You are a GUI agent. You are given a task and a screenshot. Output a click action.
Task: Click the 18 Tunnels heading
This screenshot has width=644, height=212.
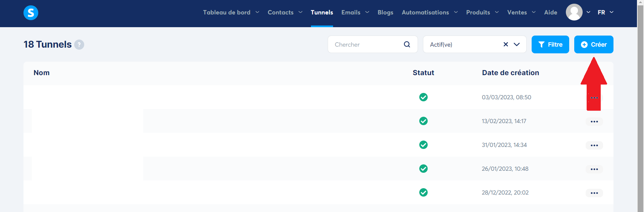(48, 44)
